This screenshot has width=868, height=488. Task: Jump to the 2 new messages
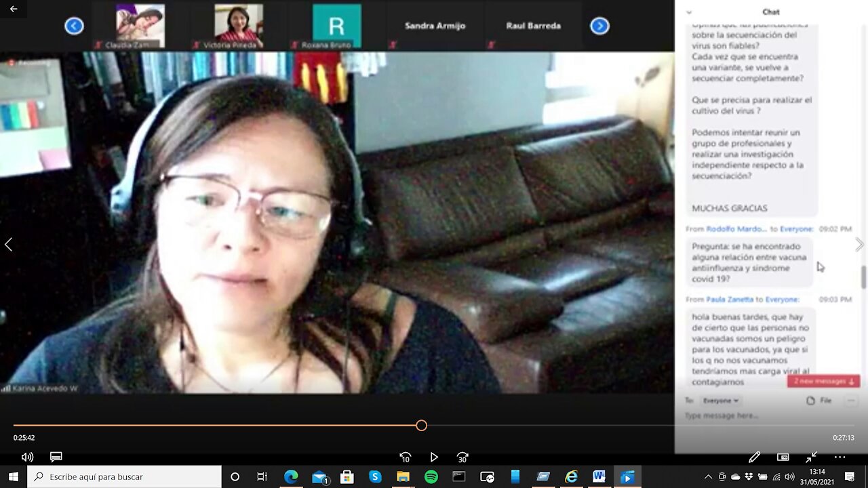click(x=823, y=381)
